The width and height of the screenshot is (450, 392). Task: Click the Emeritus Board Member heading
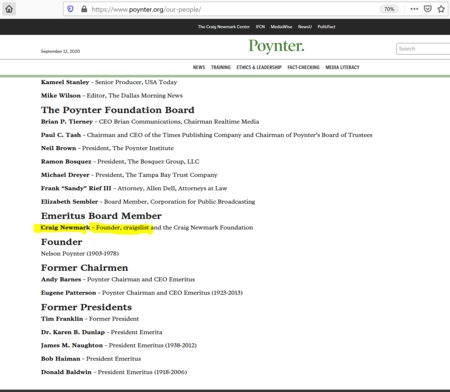pos(101,216)
